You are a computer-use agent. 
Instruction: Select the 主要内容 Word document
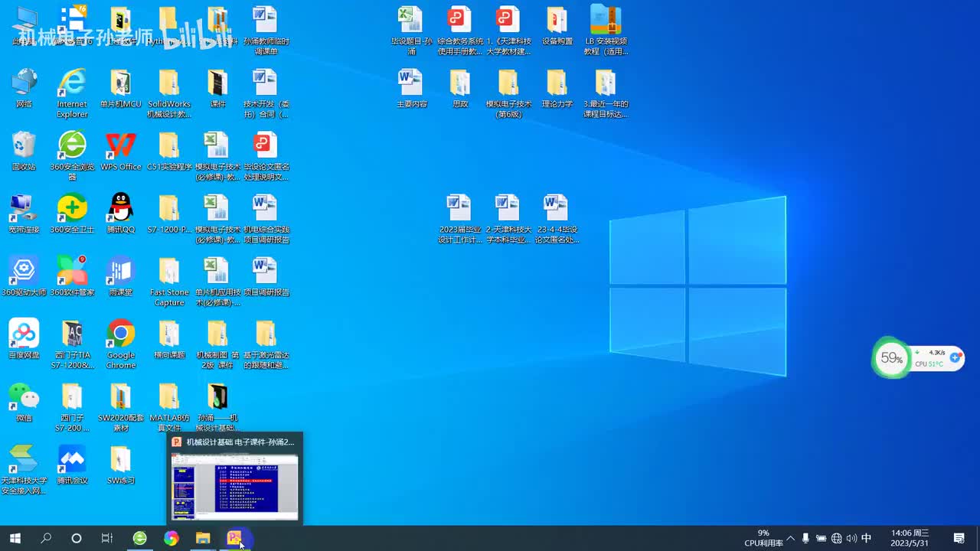411,89
